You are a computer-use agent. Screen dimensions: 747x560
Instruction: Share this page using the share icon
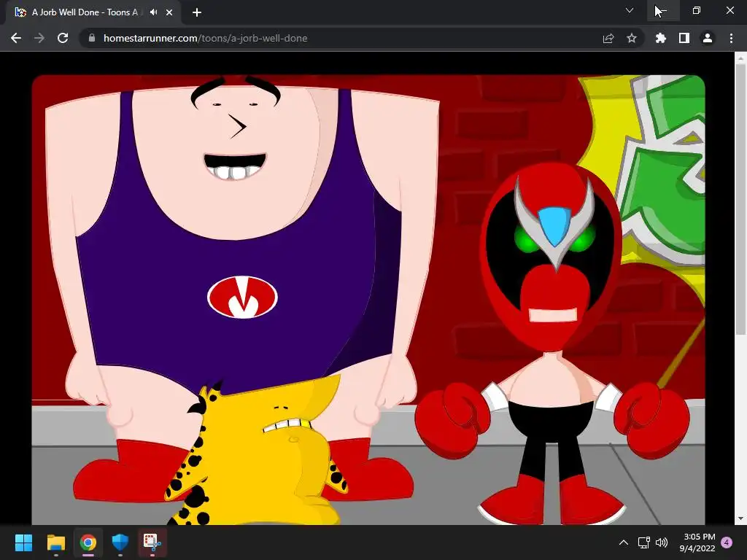(608, 38)
